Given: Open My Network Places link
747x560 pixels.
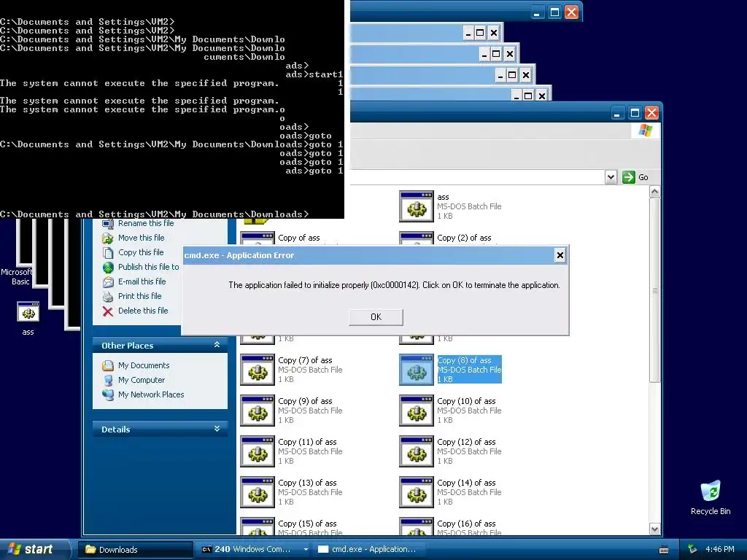Looking at the screenshot, I should coord(151,394).
